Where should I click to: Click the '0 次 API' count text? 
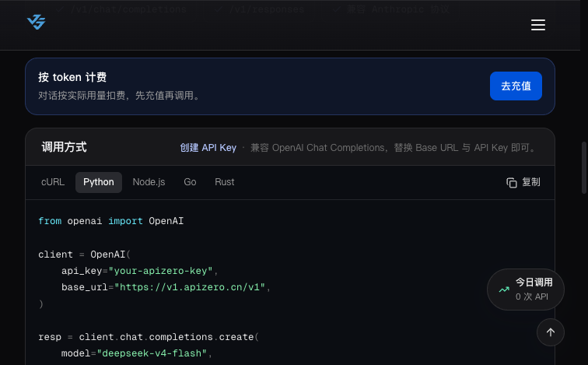(x=532, y=297)
